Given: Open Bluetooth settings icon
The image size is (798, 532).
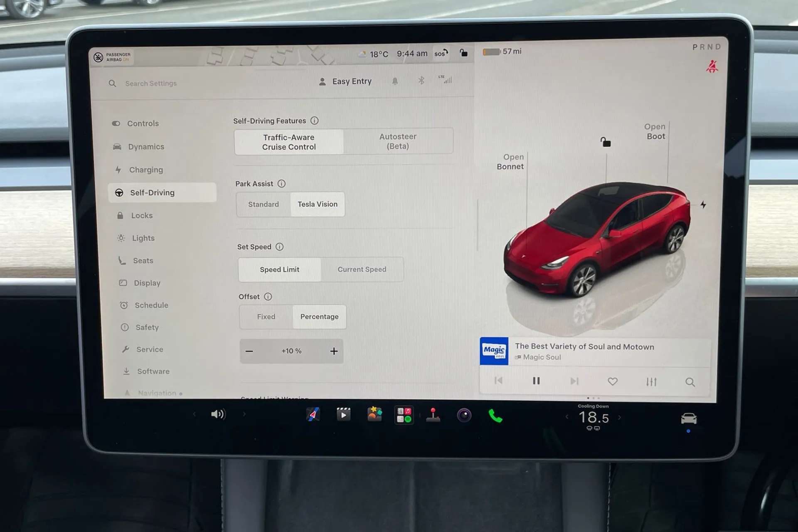Looking at the screenshot, I should point(421,80).
